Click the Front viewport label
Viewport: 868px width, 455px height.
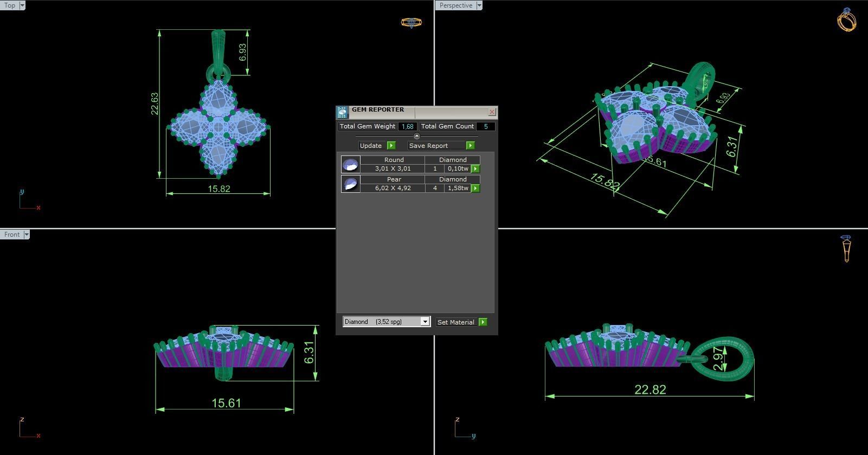(x=12, y=235)
